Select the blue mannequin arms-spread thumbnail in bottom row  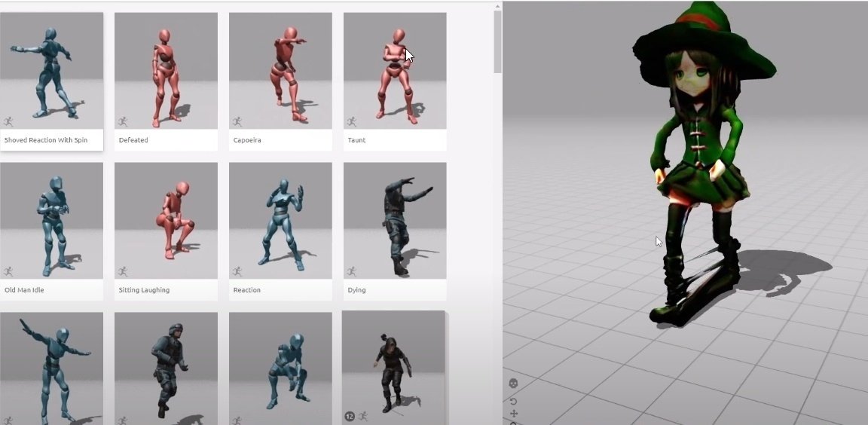point(51,368)
